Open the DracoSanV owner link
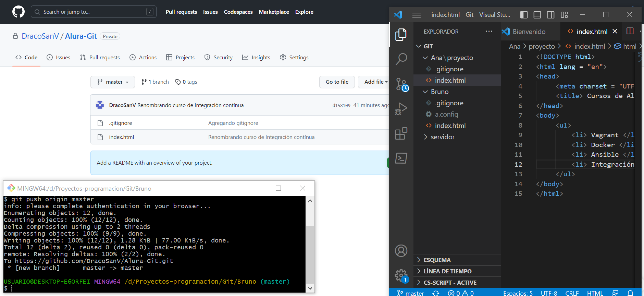 click(40, 36)
